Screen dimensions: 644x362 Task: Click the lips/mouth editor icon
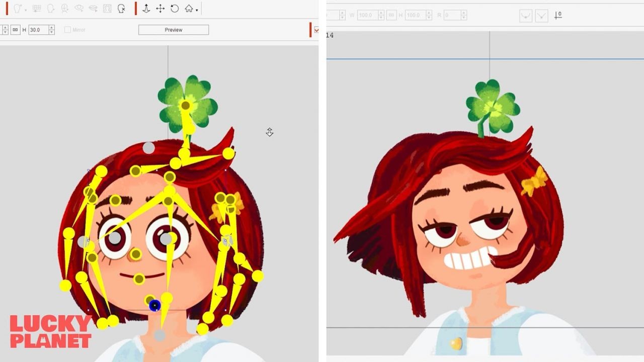point(93,9)
